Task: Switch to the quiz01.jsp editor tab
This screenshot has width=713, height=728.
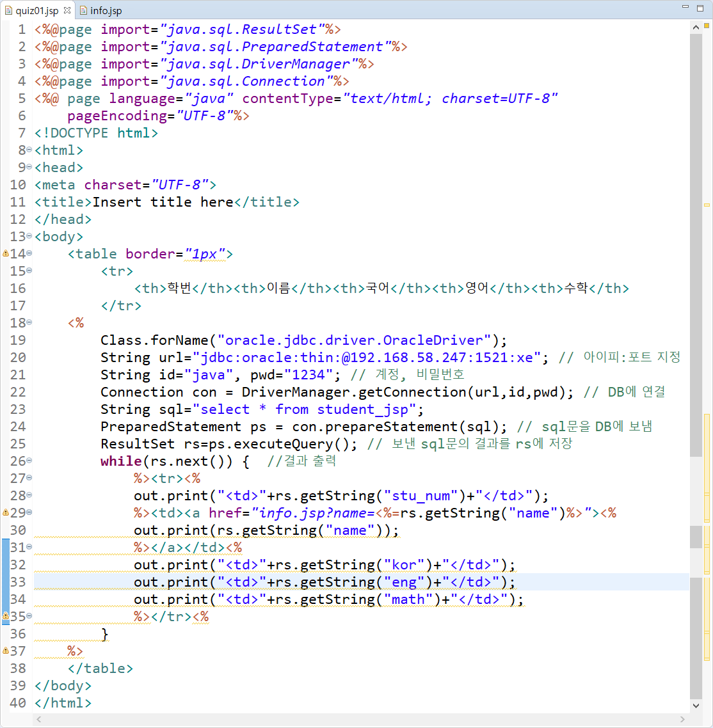Action: [x=37, y=10]
